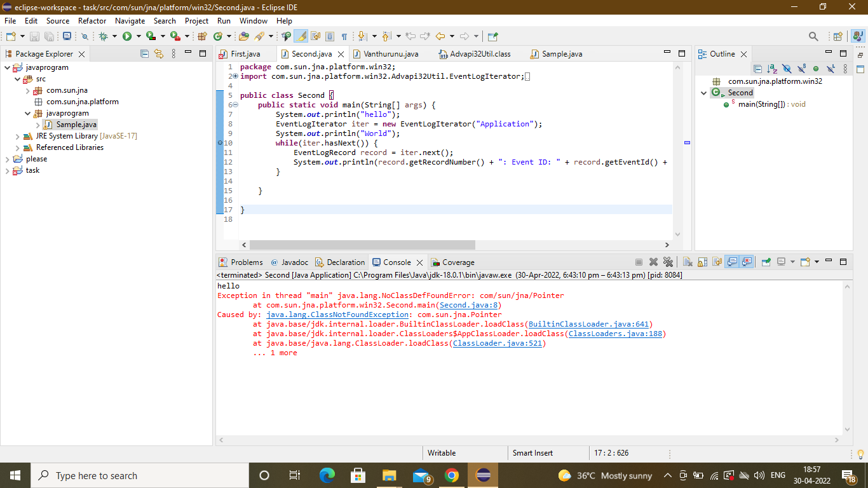
Task: Click Collapse All in Outline view
Action: [x=757, y=69]
